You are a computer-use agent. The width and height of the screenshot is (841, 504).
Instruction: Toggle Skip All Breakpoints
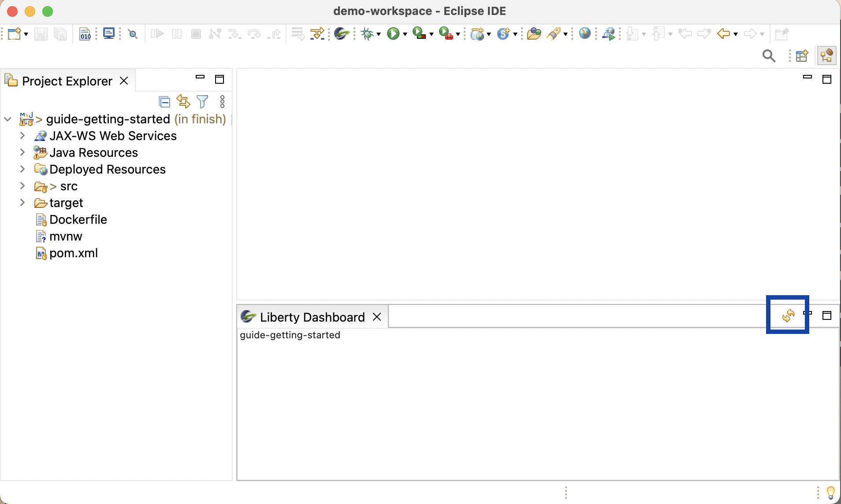click(133, 34)
